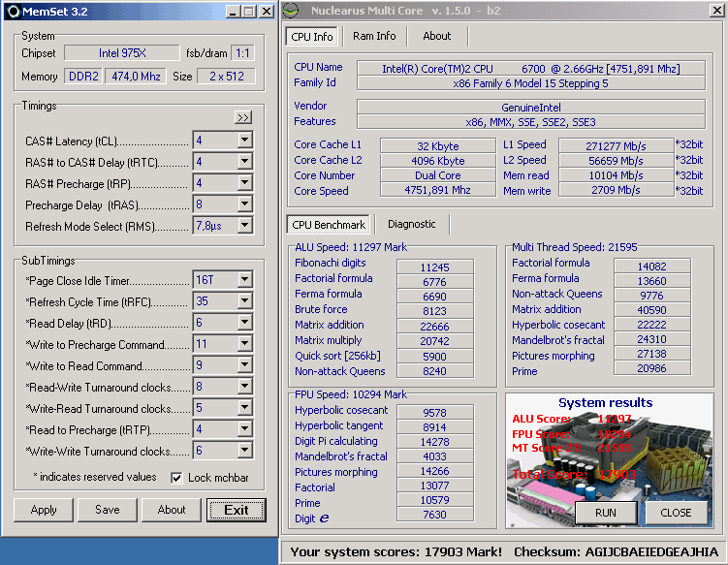
Task: Click the Matrix addition ALU score 22666
Action: click(435, 327)
